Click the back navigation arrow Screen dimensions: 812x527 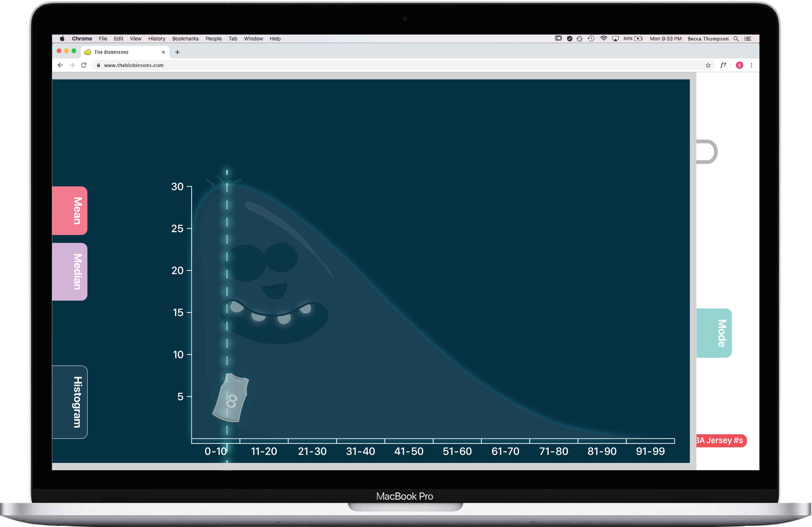[x=60, y=65]
